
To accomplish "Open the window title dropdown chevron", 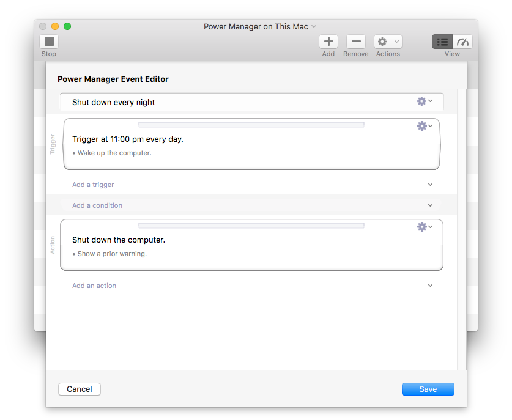I will pyautogui.click(x=314, y=26).
